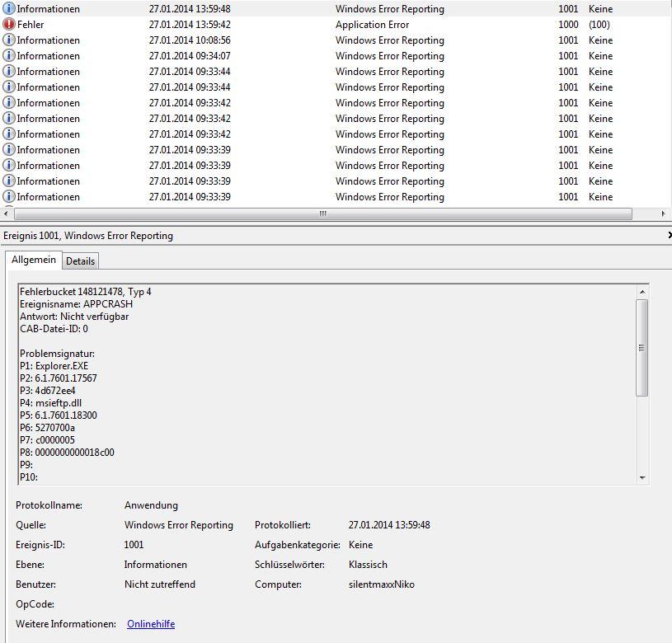The image size is (672, 643).
Task: Close the event preview pane
Action: tap(670, 235)
